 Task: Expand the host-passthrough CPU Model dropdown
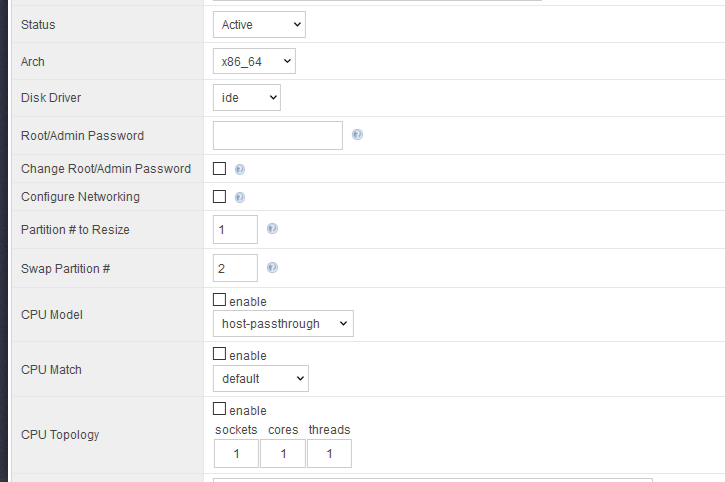283,324
